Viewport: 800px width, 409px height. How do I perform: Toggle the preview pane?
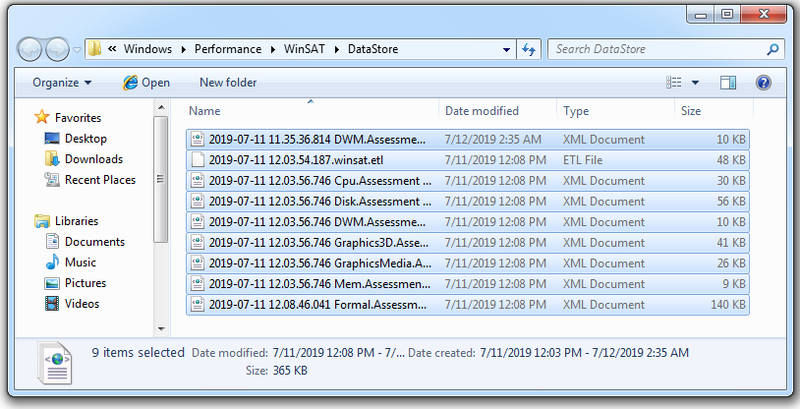[x=728, y=83]
